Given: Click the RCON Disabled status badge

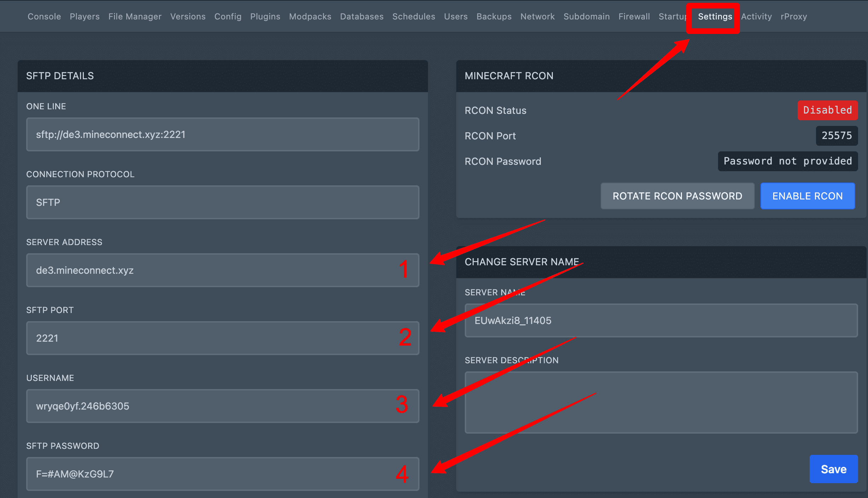Looking at the screenshot, I should [828, 110].
